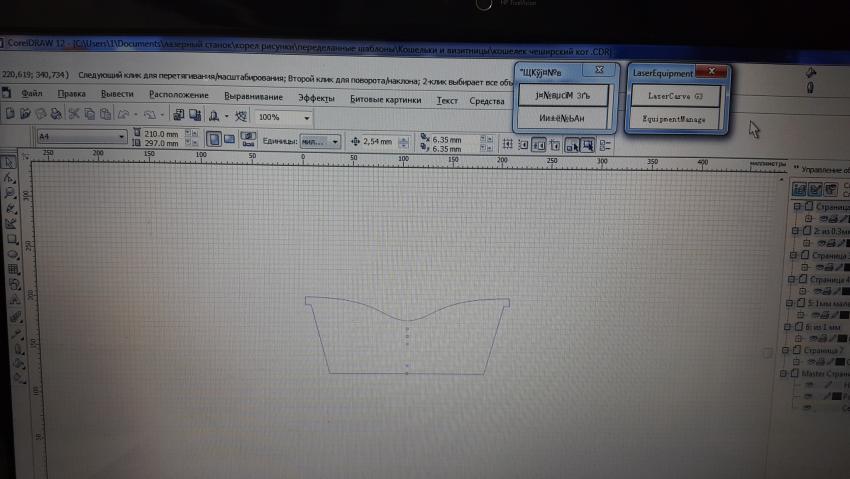Image resolution: width=850 pixels, height=479 pixels.
Task: Select the Zoom tool in the toolbox
Action: 9,192
